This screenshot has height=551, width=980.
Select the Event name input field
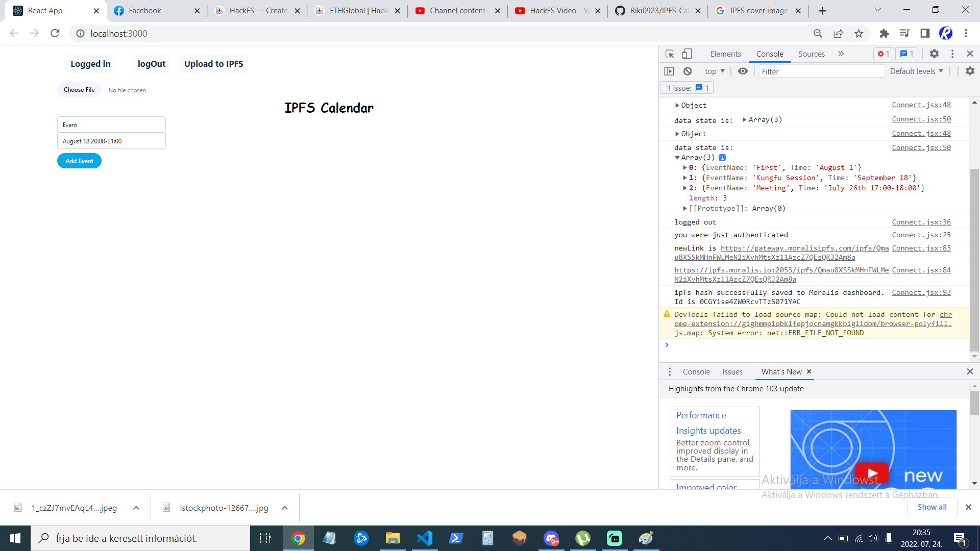coord(111,124)
